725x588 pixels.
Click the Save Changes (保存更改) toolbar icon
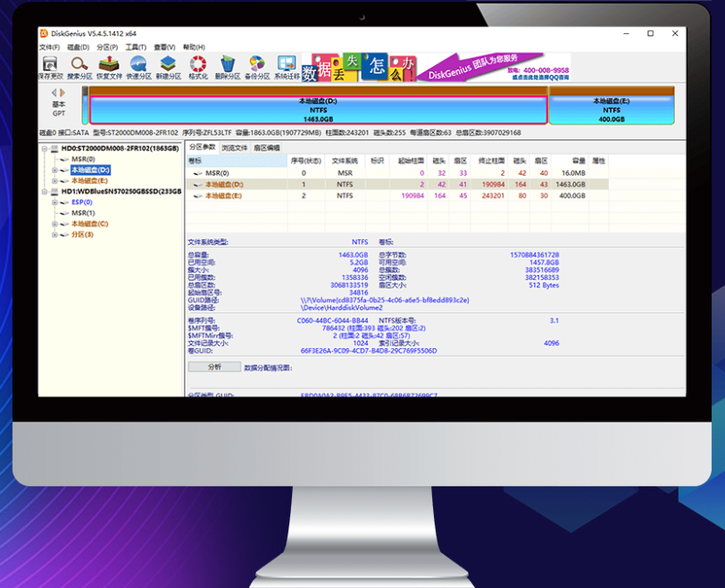coord(50,68)
